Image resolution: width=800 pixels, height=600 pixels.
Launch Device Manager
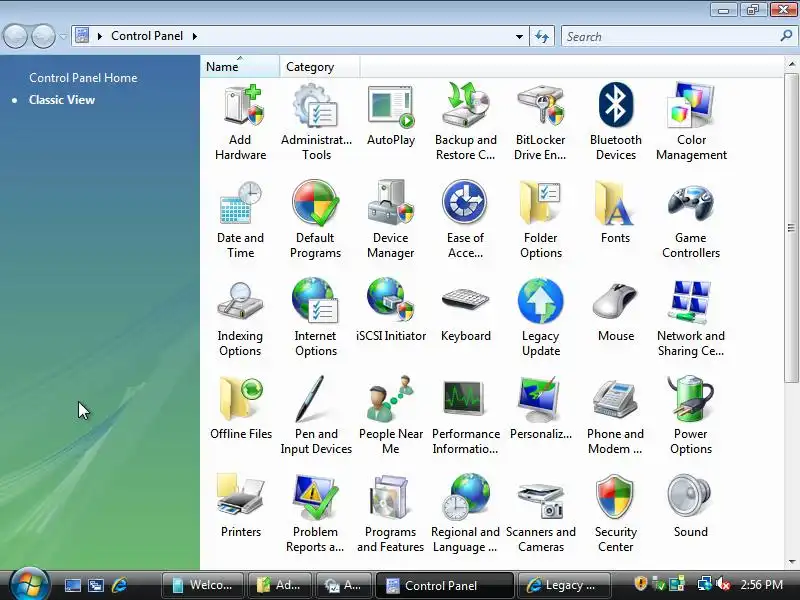[391, 220]
